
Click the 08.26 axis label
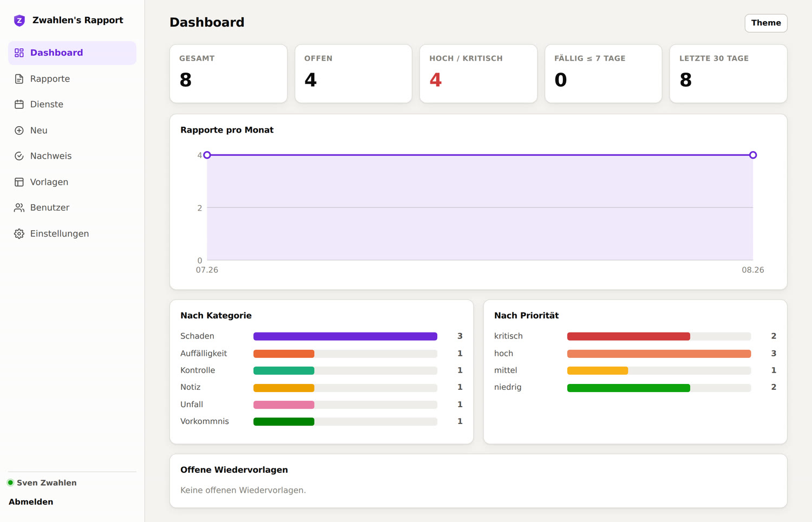coord(753,270)
